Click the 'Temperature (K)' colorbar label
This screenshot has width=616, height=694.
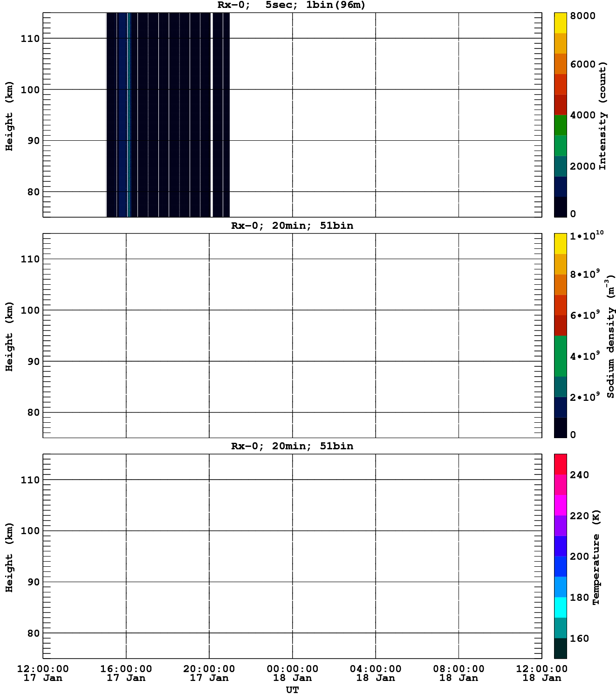click(596, 557)
